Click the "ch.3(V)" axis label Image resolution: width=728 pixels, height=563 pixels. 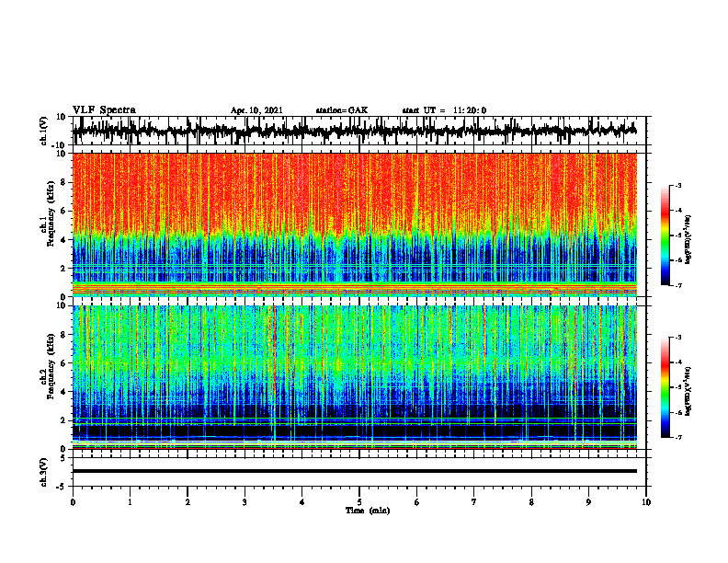[x=44, y=472]
